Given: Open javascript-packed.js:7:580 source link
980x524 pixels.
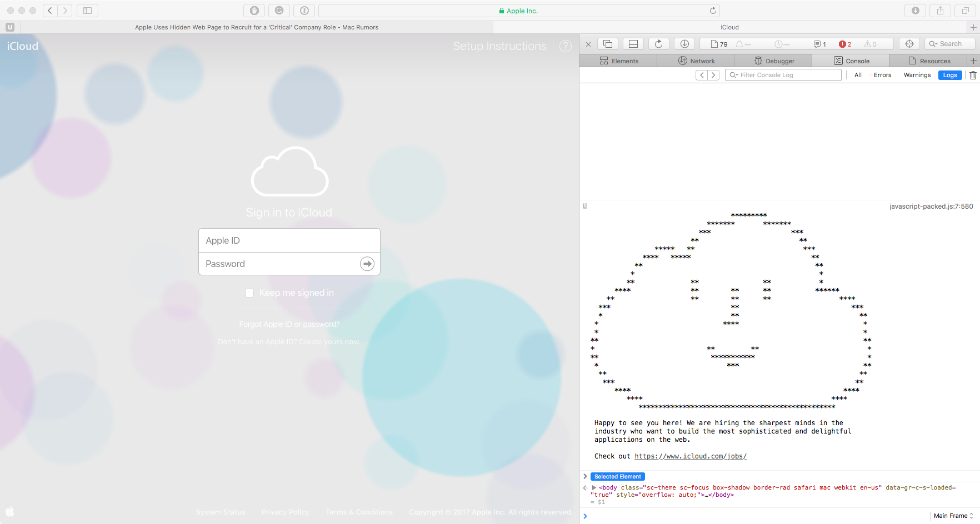Looking at the screenshot, I should [931, 206].
